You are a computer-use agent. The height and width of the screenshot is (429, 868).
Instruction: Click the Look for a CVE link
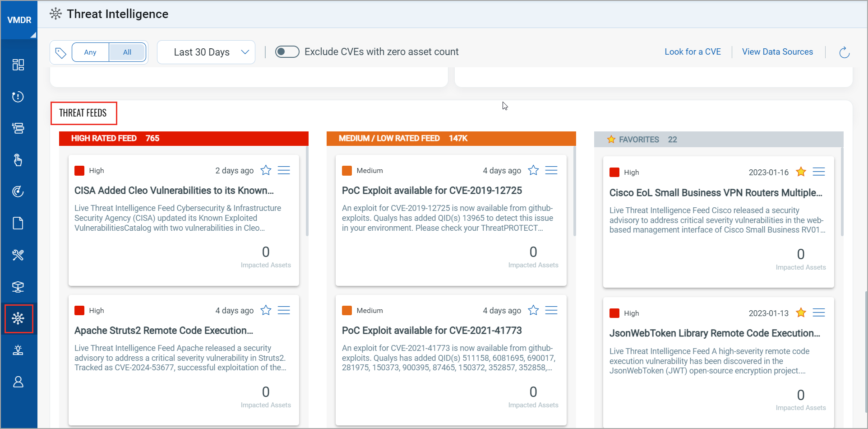[693, 52]
